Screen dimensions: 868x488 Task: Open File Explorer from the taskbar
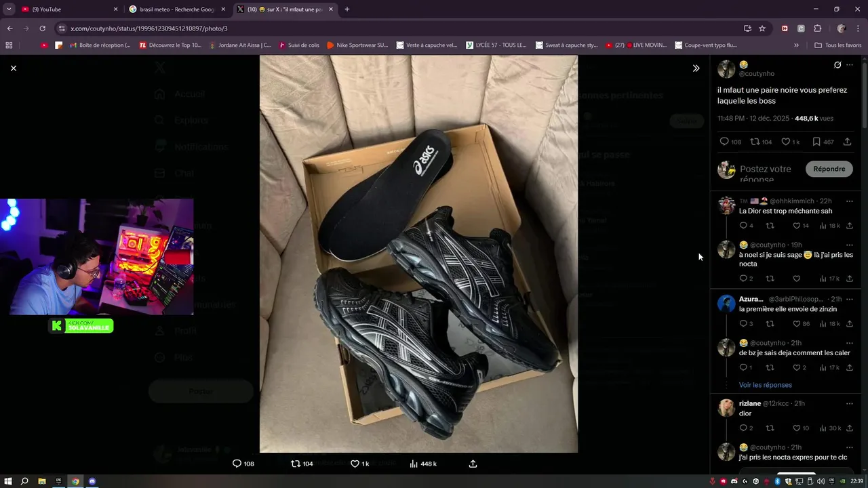coord(42,481)
